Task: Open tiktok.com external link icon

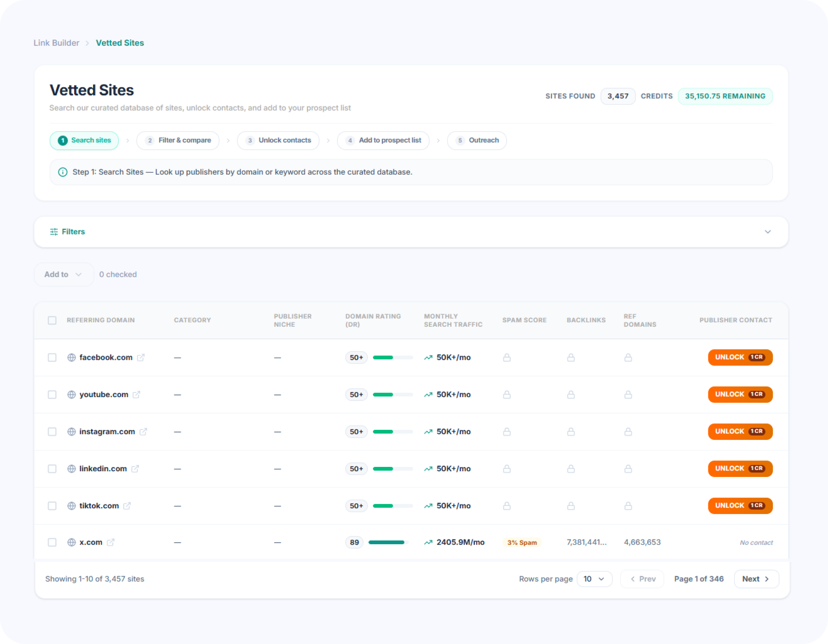Action: point(127,506)
